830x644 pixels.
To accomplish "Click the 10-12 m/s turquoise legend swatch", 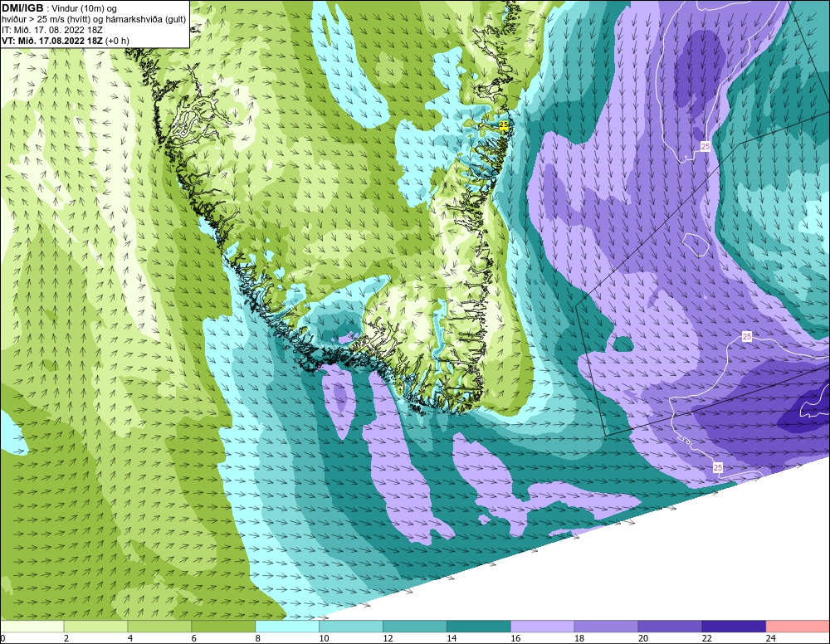I will click(x=351, y=627).
